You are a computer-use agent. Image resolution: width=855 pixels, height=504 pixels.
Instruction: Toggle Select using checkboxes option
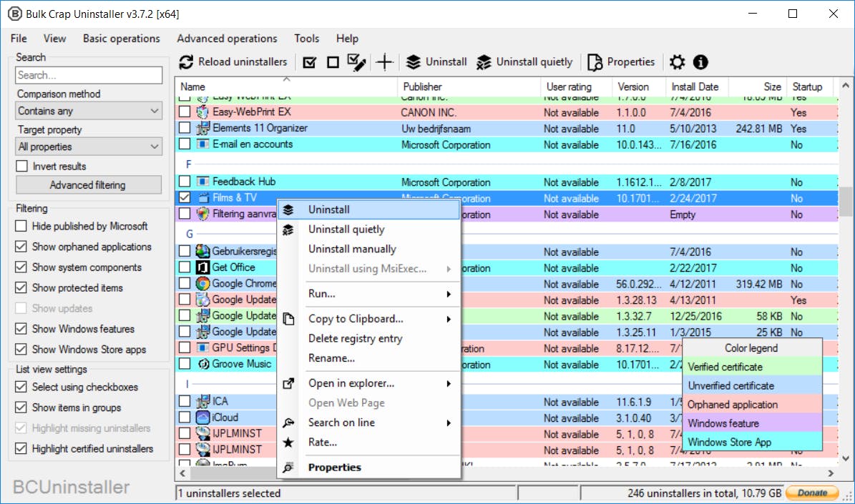[x=21, y=387]
